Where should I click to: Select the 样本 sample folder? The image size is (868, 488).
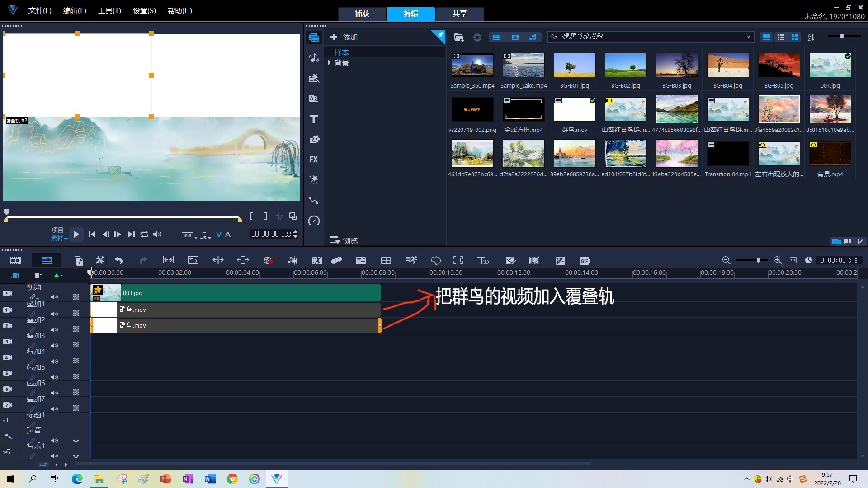[x=342, y=52]
